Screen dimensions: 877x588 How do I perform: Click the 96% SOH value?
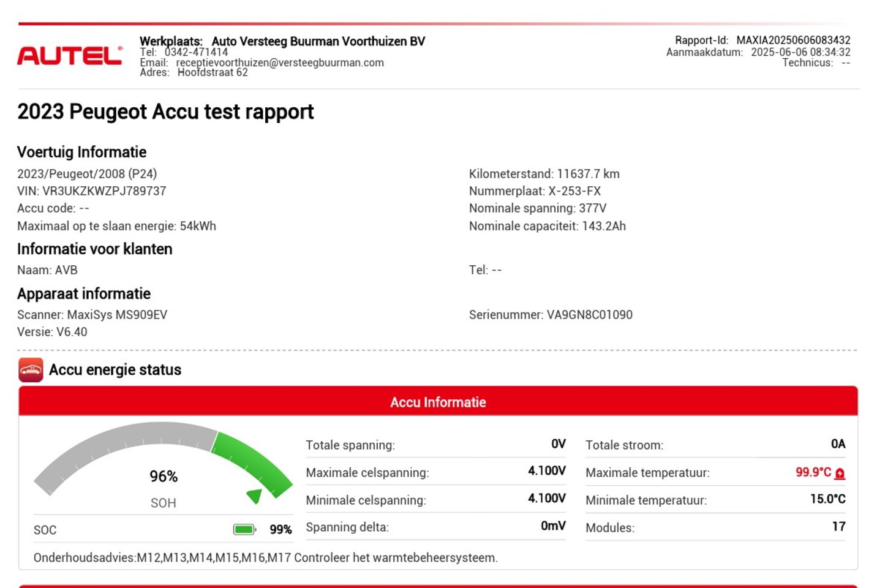164,477
